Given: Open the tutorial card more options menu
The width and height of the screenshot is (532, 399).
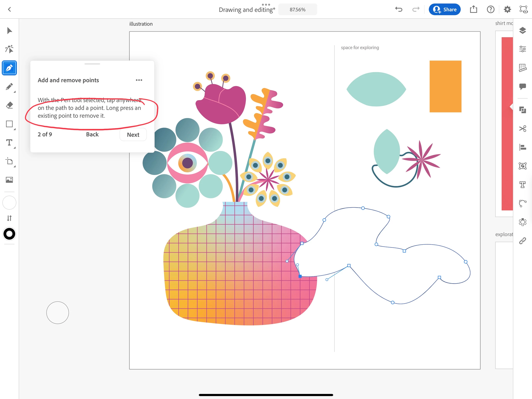Looking at the screenshot, I should coord(139,80).
